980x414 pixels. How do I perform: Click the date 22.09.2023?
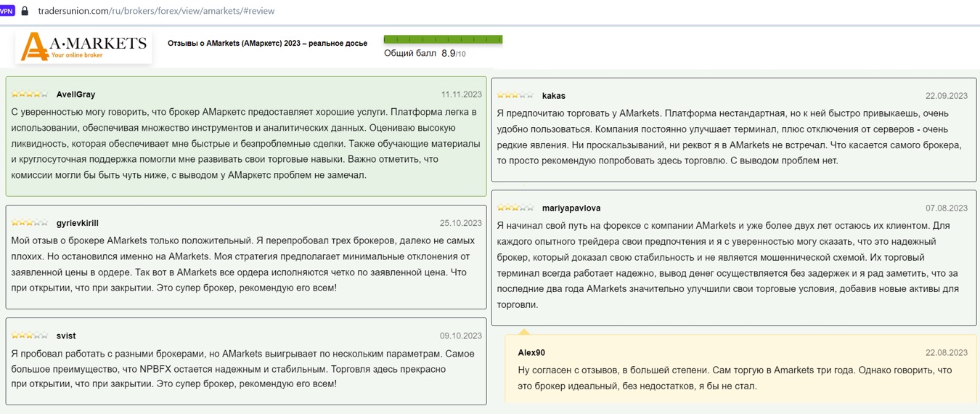[x=946, y=96]
